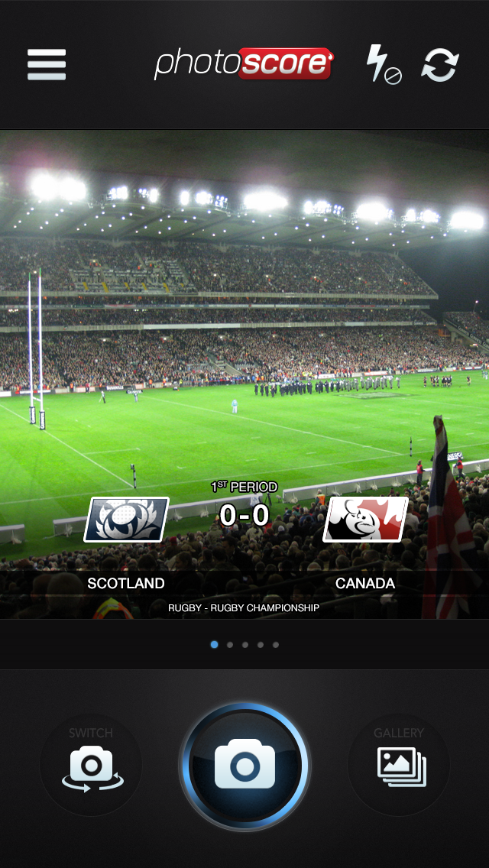Select the Canada team crest
489x868 pixels.
[365, 520]
